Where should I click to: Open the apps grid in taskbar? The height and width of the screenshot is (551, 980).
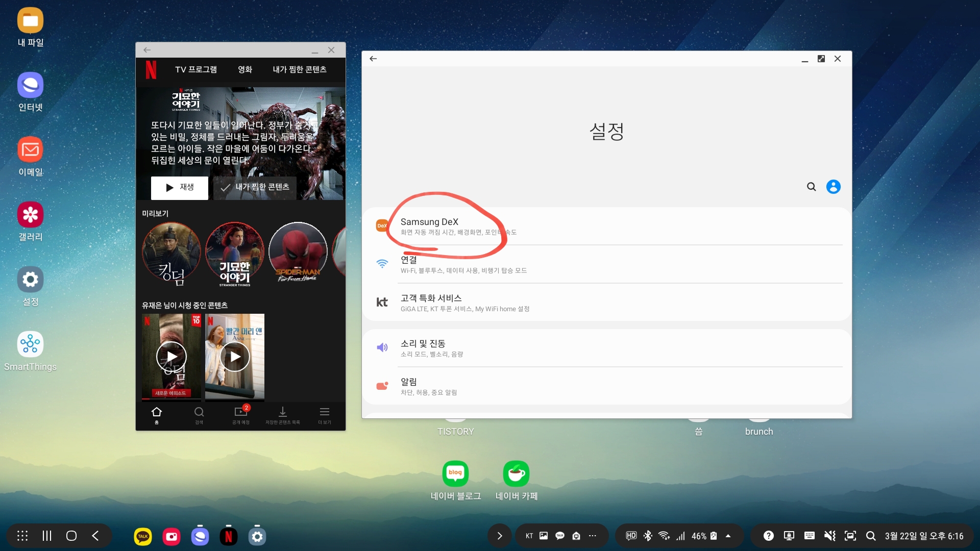tap(22, 536)
